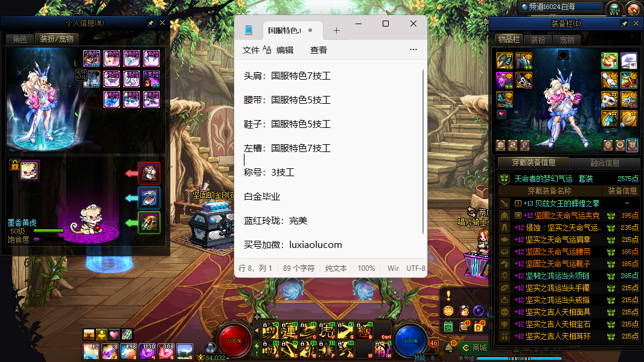Expand the Notepad more options ellipsis

tap(413, 50)
